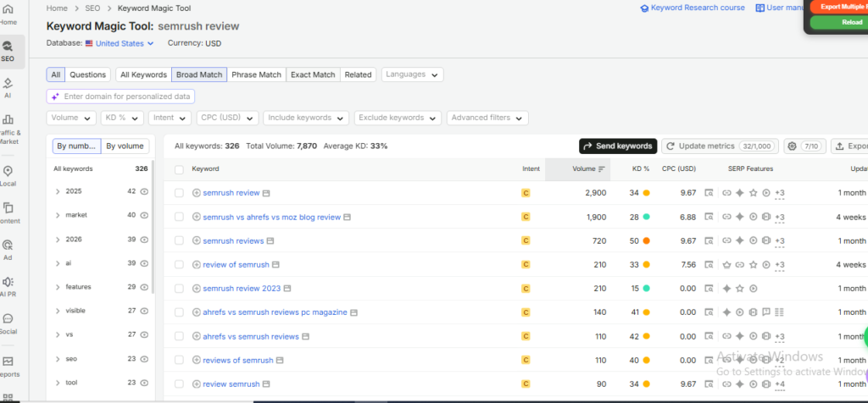
Task: Switch groups to By volume
Action: [125, 146]
